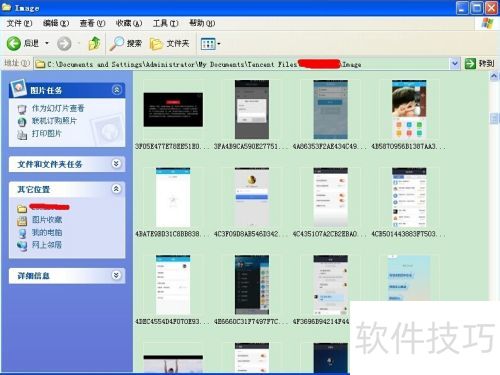The height and width of the screenshot is (375, 500).
Task: Open 我的电脑 location
Action: pyautogui.click(x=47, y=232)
